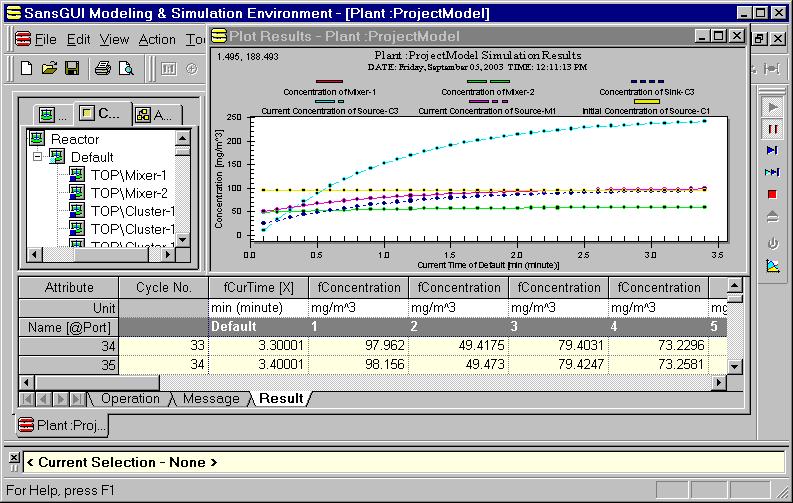Screen dimensions: 793x503
Task: Click the Plant :Proj... window tab
Action: coord(62,424)
